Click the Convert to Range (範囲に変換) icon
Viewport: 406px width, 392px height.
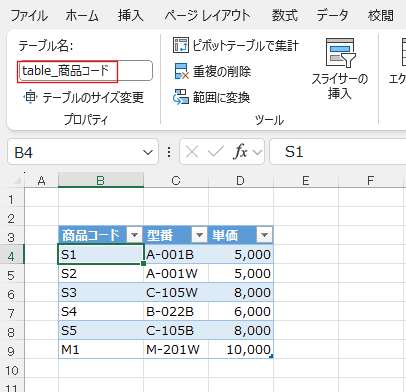pyautogui.click(x=181, y=97)
